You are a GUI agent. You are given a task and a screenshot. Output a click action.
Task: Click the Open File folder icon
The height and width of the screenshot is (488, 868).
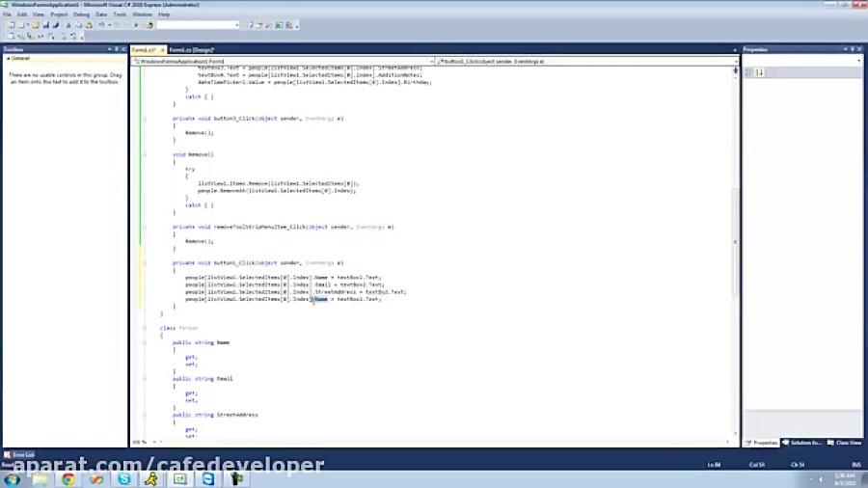tap(36, 25)
